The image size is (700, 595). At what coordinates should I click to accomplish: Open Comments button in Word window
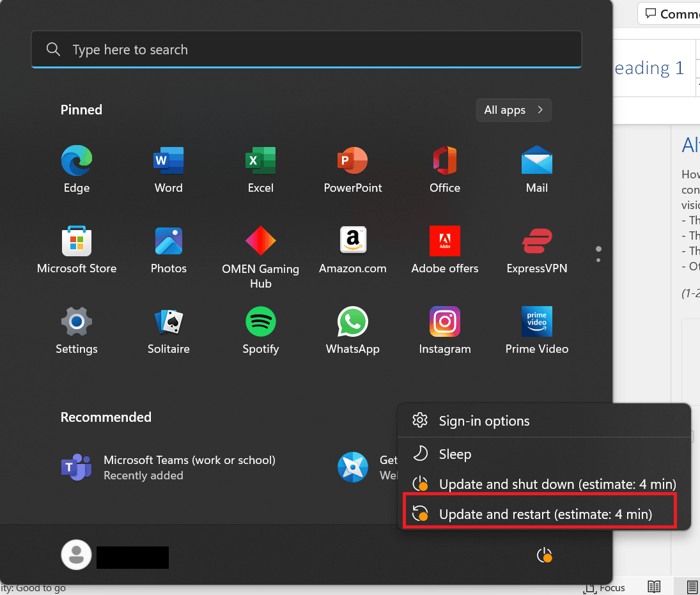click(x=669, y=14)
